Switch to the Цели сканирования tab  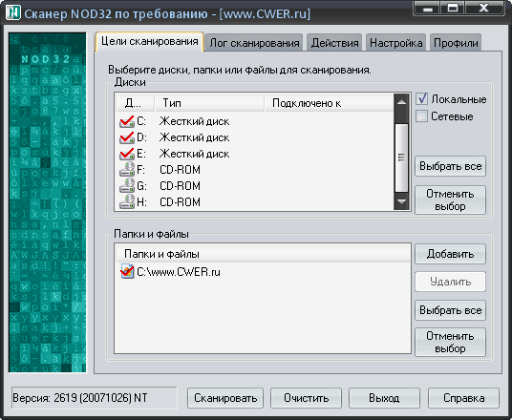(150, 42)
